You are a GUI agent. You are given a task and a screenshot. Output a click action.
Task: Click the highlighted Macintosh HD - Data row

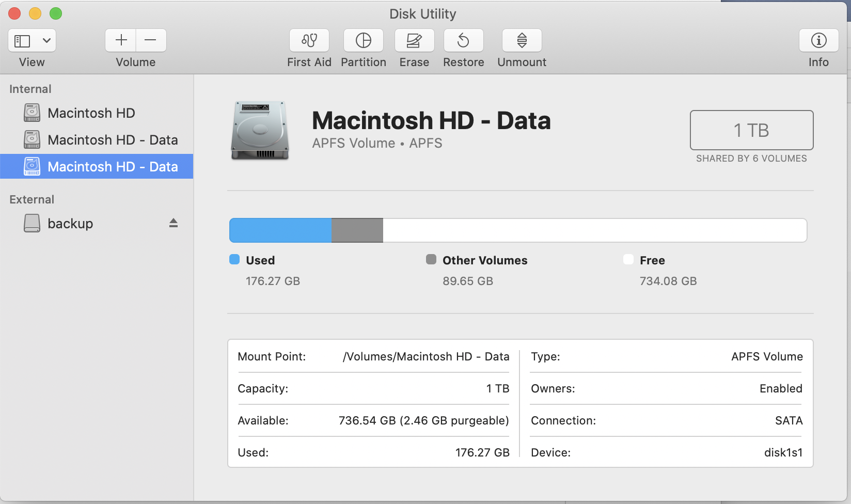pos(97,166)
